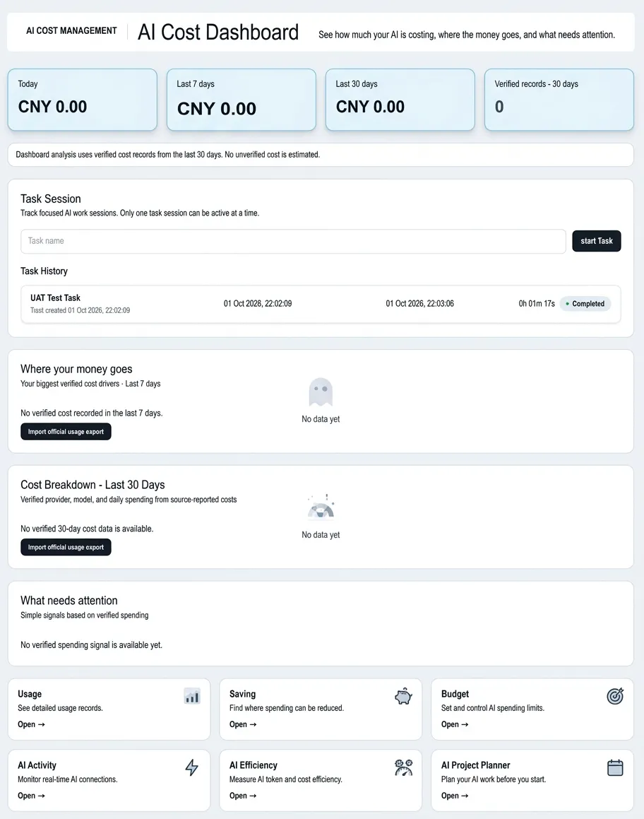This screenshot has width=644, height=819.
Task: Click the Task Session heading
Action: 51,199
